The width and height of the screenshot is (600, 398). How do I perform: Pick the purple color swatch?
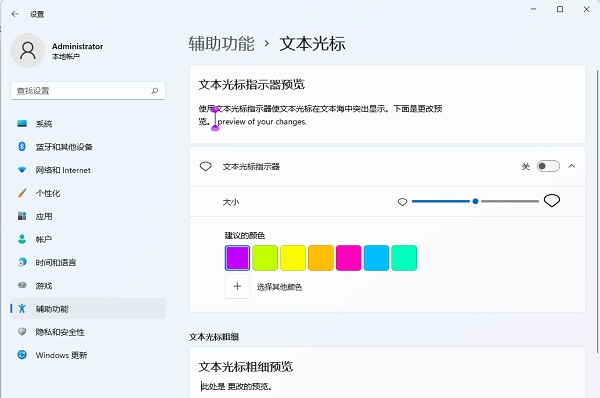(237, 258)
